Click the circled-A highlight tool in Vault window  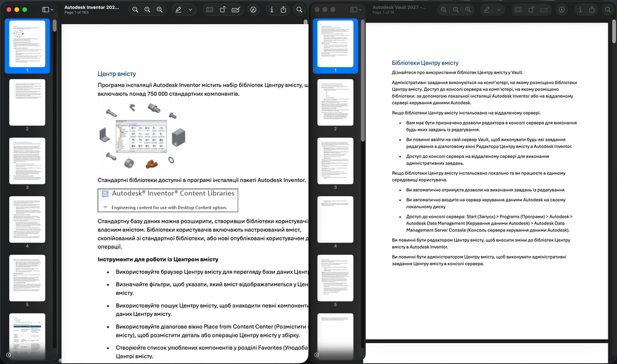(x=562, y=10)
